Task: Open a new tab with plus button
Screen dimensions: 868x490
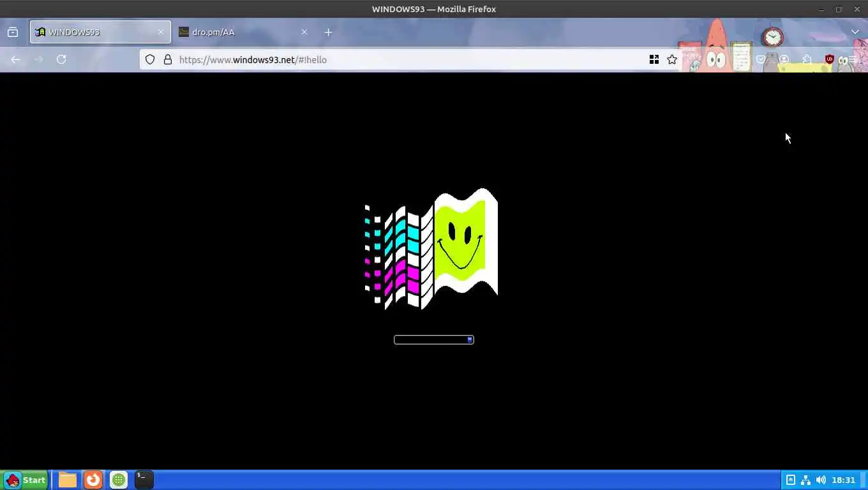Action: click(x=328, y=32)
